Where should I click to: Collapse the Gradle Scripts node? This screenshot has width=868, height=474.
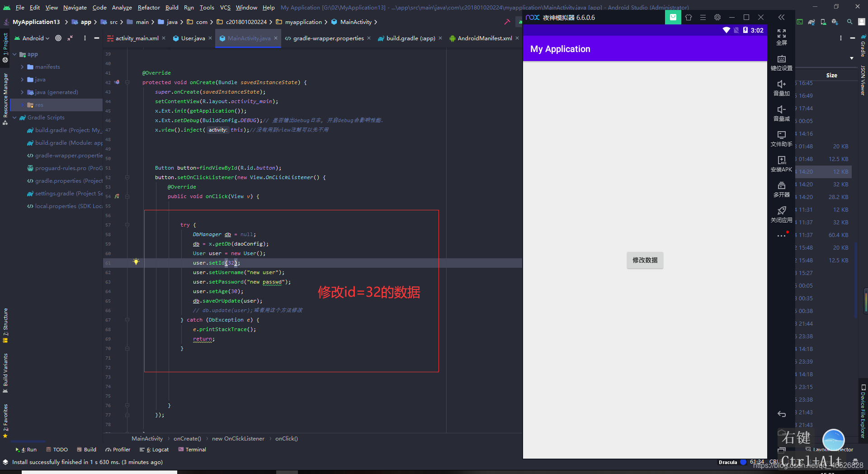point(14,118)
